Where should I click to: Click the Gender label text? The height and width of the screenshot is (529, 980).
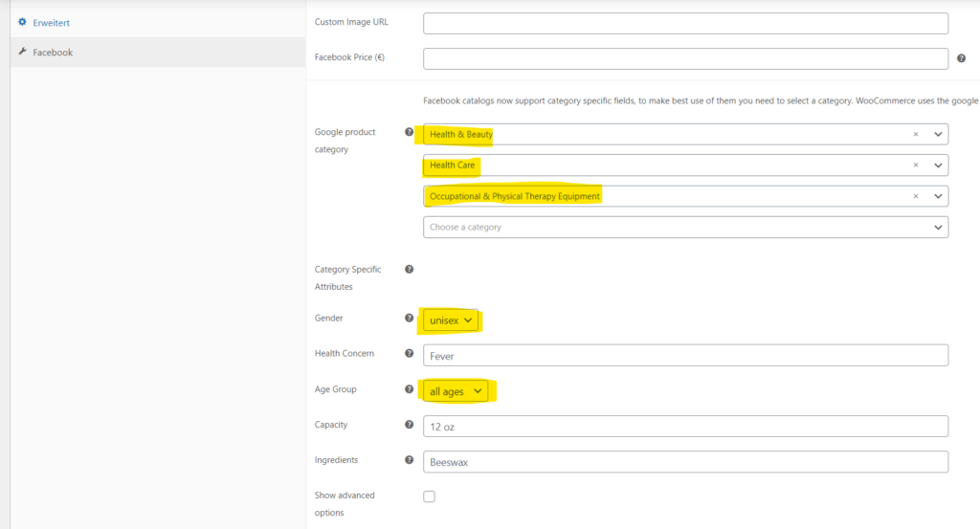pos(329,318)
